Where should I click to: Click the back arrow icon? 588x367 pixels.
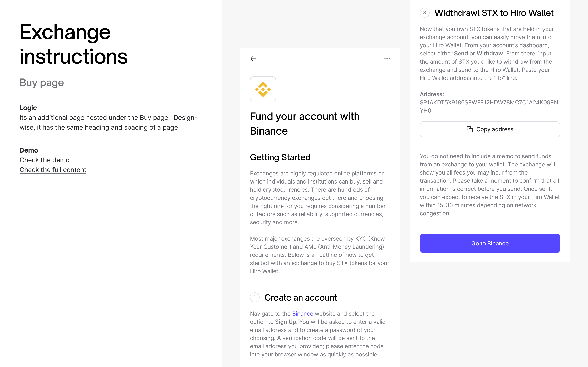(x=253, y=59)
